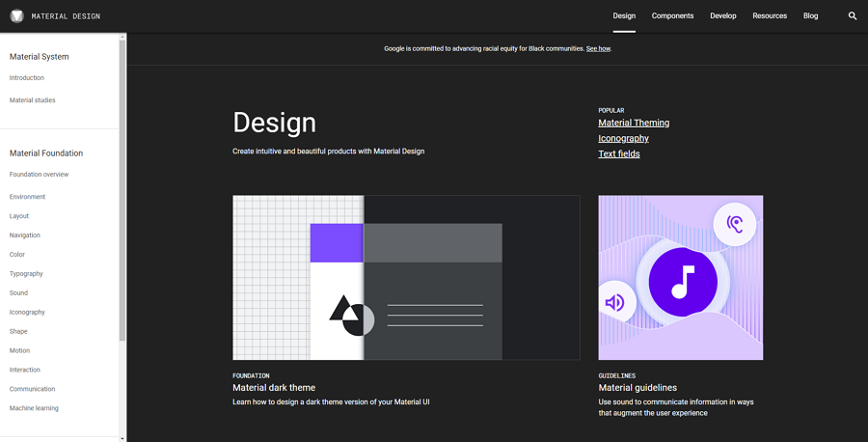Go to MATERIAL DESIGN home title
The image size is (868, 442).
[x=66, y=16]
